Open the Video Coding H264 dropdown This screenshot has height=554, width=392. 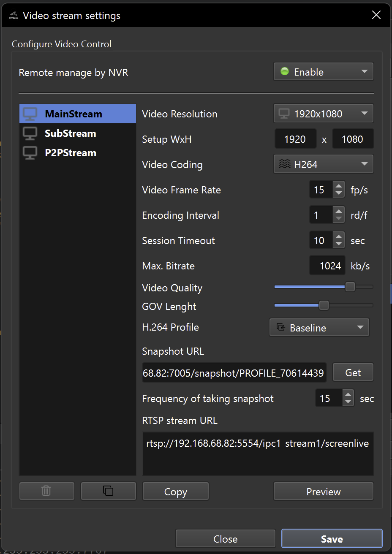pos(324,164)
